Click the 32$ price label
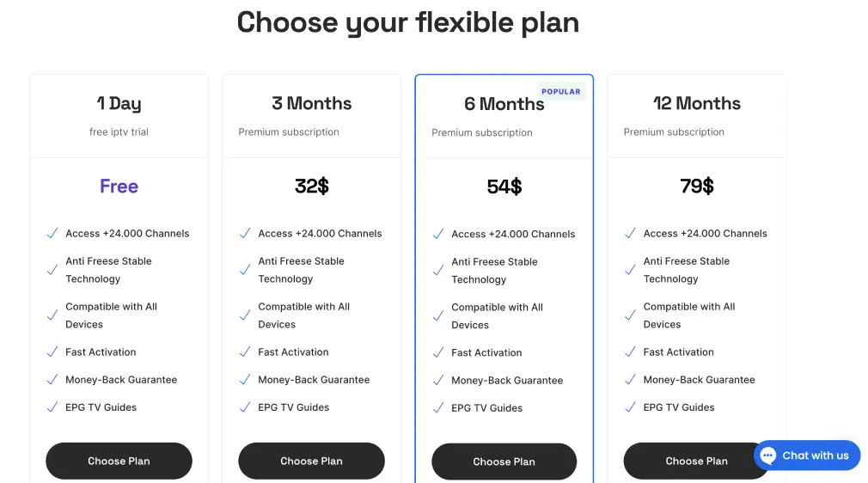Image resolution: width=868 pixels, height=483 pixels. tap(312, 186)
